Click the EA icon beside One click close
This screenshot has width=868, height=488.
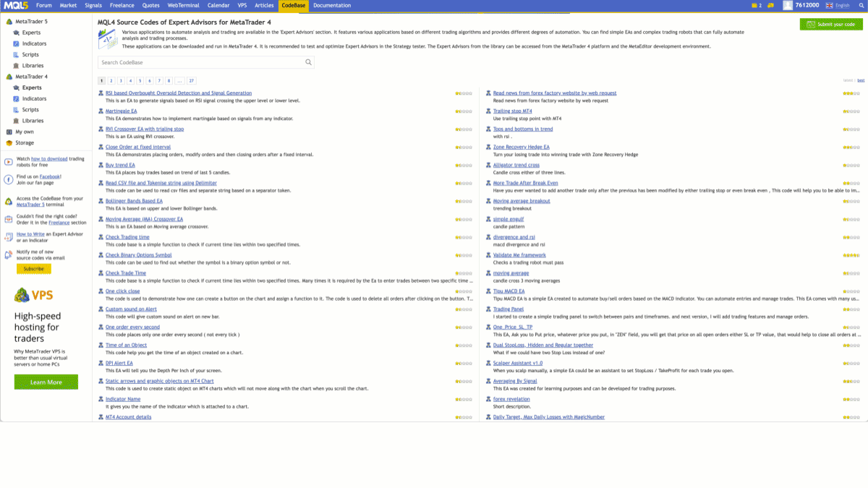pyautogui.click(x=101, y=291)
